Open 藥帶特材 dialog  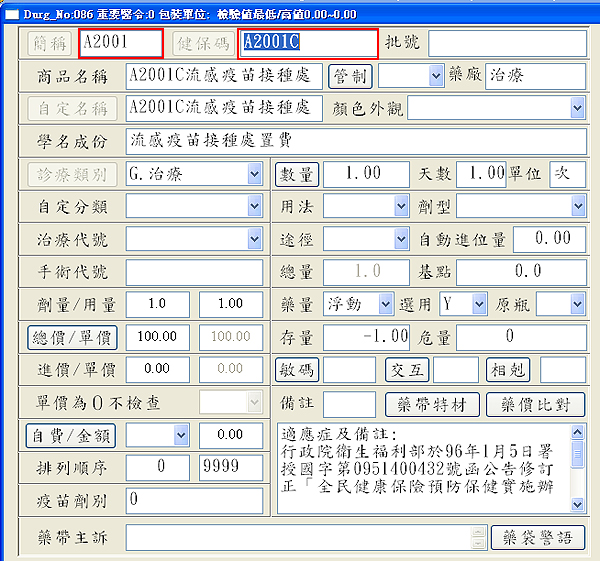tap(432, 404)
